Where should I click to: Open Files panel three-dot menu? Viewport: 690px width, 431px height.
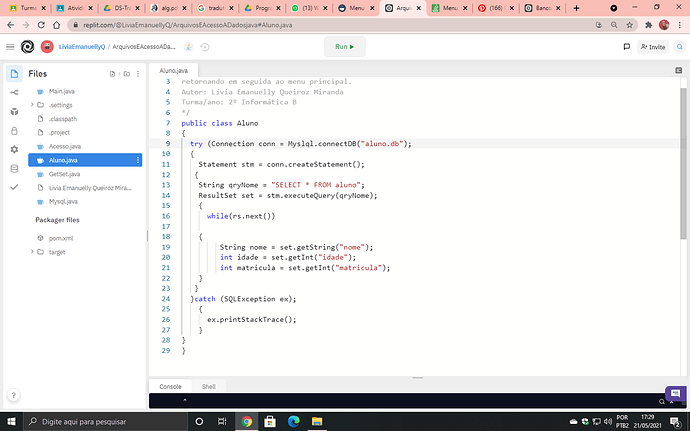(138, 74)
